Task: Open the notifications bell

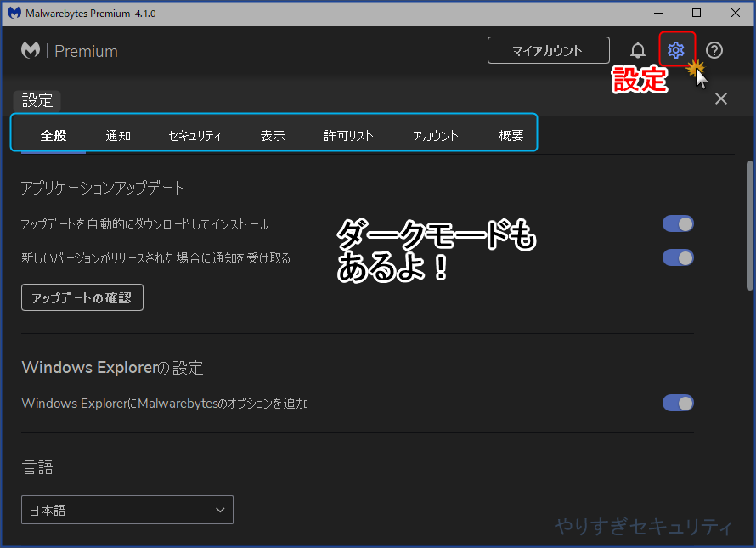Action: [x=637, y=50]
